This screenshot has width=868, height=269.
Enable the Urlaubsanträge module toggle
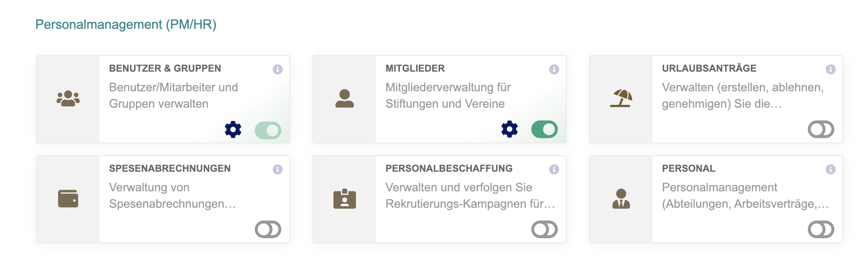point(821,129)
